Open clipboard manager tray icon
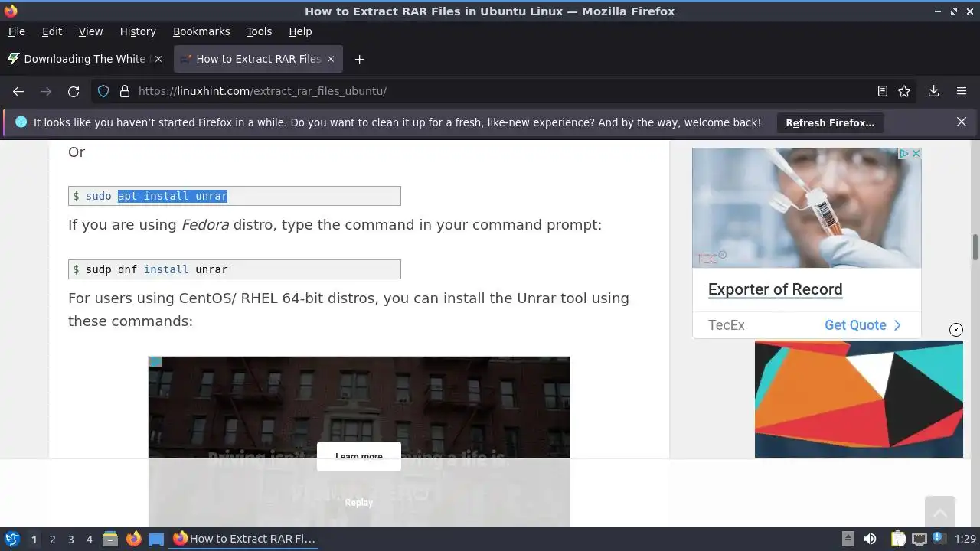 tap(897, 539)
